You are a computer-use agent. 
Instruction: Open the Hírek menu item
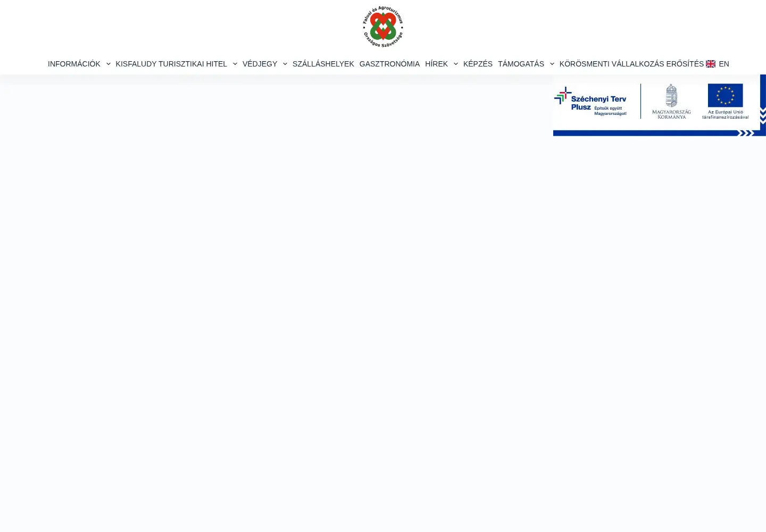(436, 64)
